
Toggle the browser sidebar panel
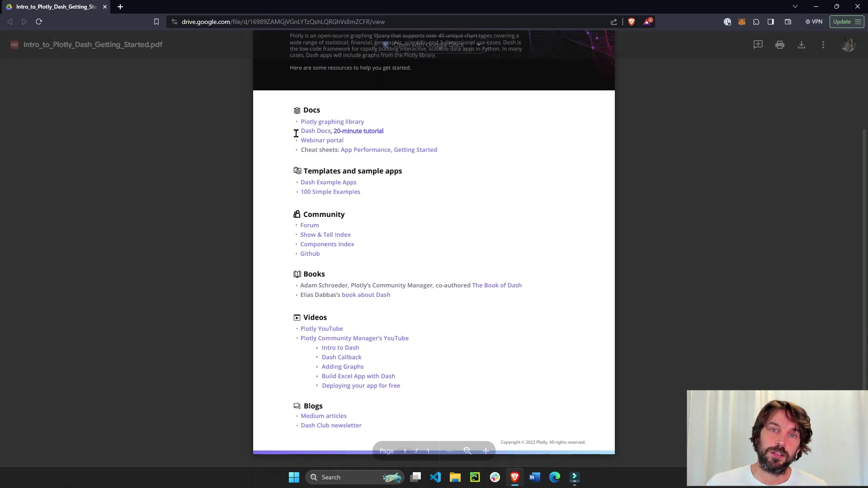771,22
